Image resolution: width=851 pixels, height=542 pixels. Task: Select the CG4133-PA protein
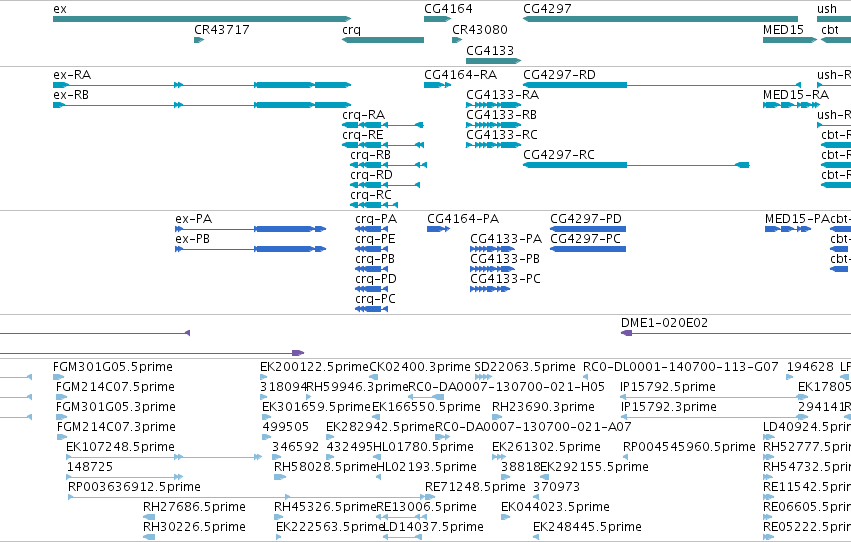pyautogui.click(x=492, y=249)
